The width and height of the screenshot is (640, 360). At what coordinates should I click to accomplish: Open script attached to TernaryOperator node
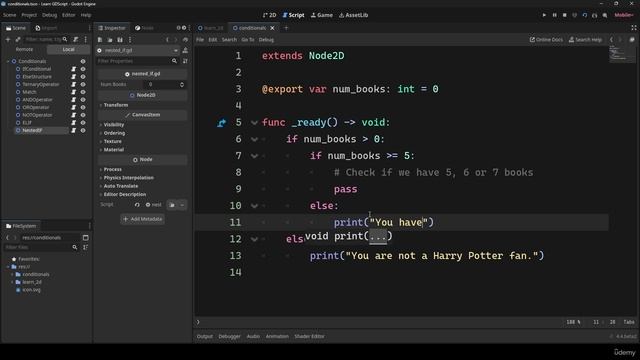73,84
